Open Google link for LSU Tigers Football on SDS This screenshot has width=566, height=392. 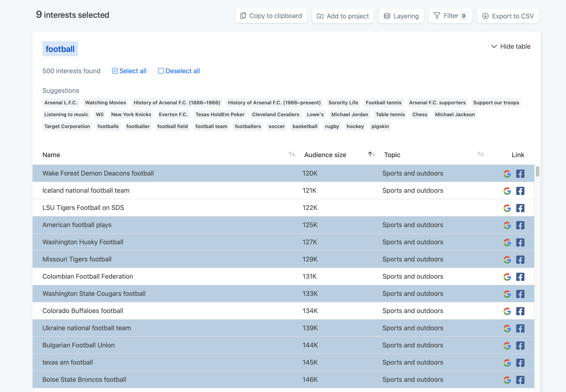coord(507,208)
